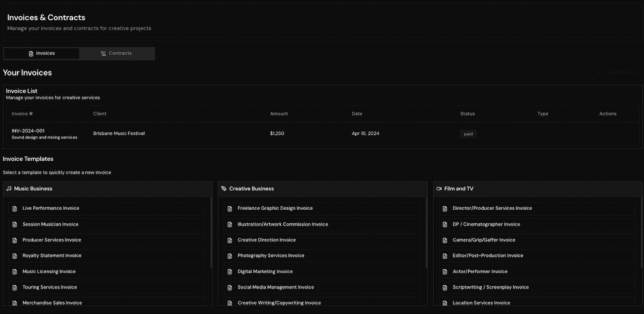The width and height of the screenshot is (644, 314).
Task: Click the document icon for Location Services Invoice
Action: click(445, 303)
